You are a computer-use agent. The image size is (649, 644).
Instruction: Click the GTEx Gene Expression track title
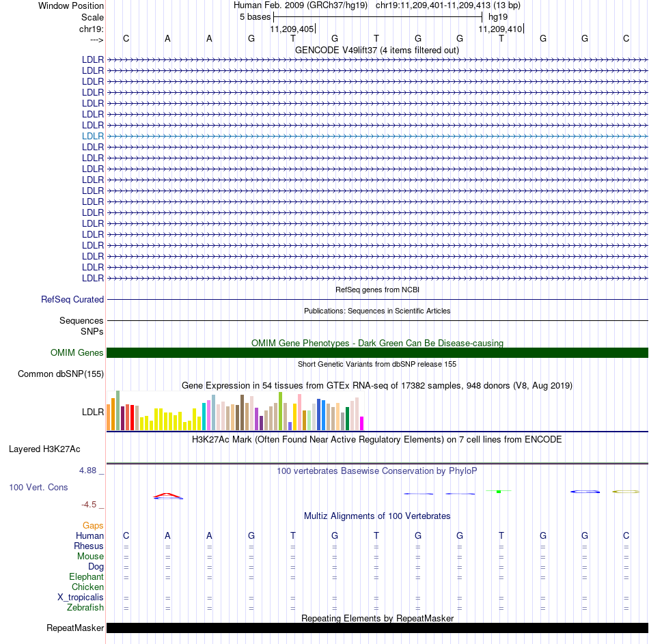point(377,385)
